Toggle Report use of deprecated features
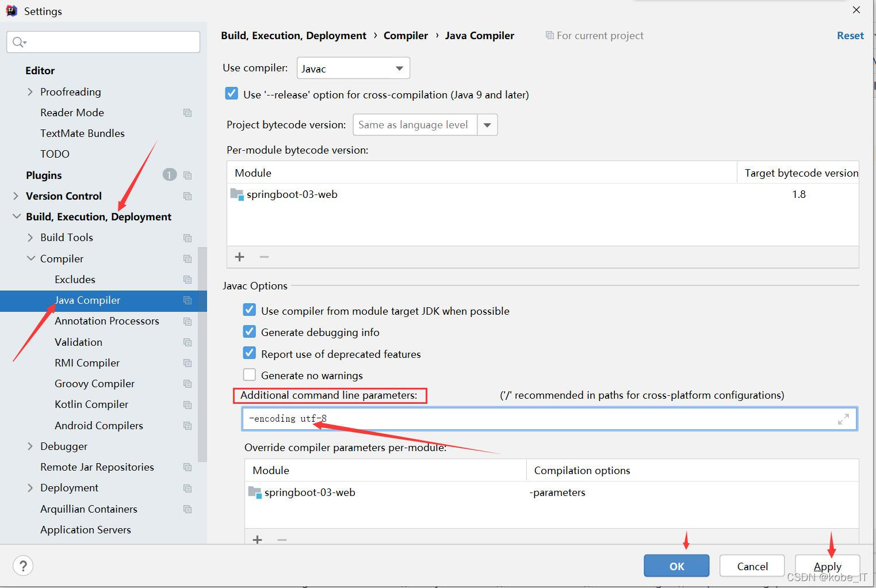 point(250,353)
